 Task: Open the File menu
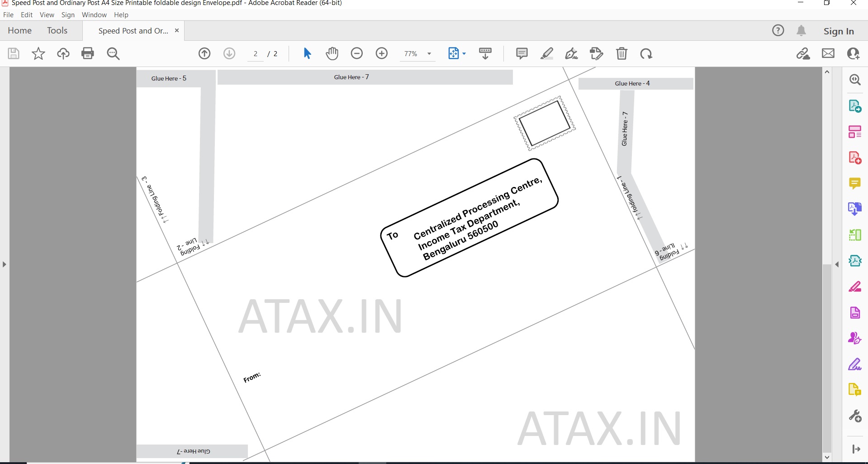point(8,14)
